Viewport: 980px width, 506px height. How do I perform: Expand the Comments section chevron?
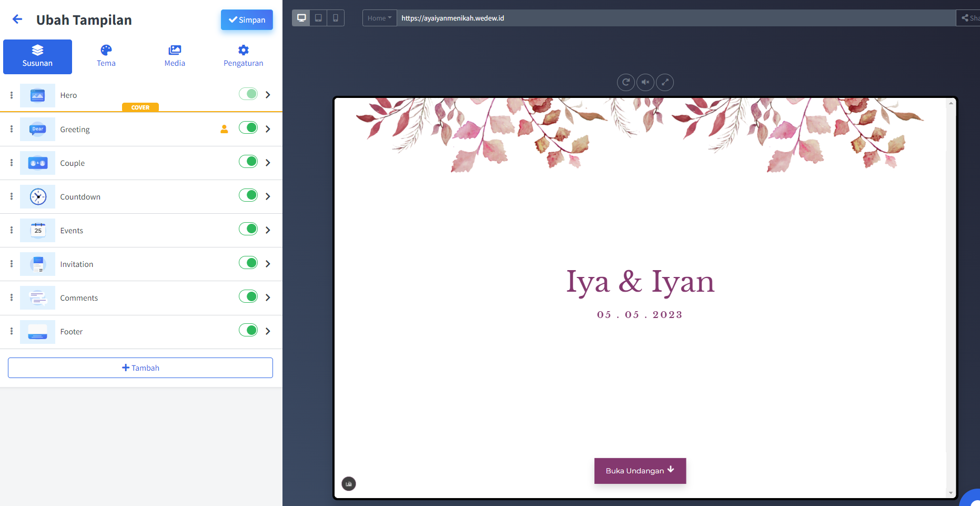[268, 297]
